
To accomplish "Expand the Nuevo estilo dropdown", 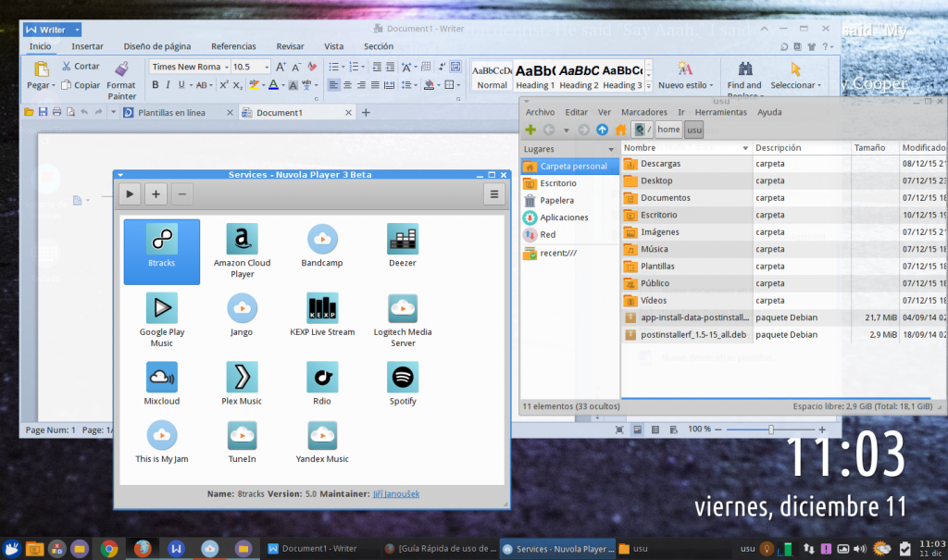I will (x=711, y=85).
